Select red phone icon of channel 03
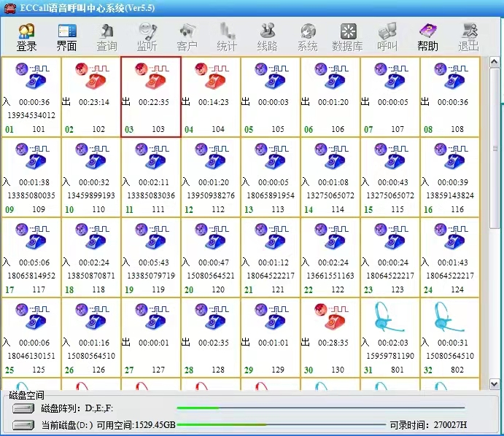The height and width of the screenshot is (436, 504). [152, 76]
